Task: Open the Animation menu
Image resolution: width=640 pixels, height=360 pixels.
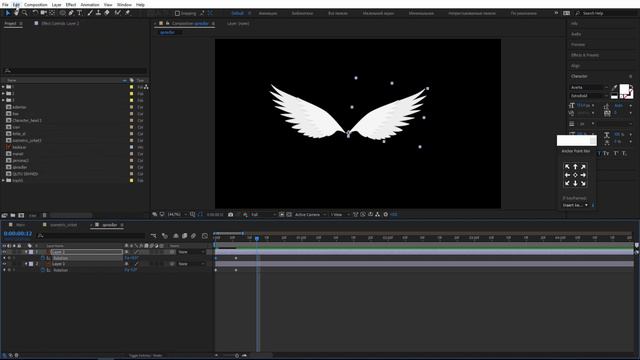Action: [x=90, y=4]
